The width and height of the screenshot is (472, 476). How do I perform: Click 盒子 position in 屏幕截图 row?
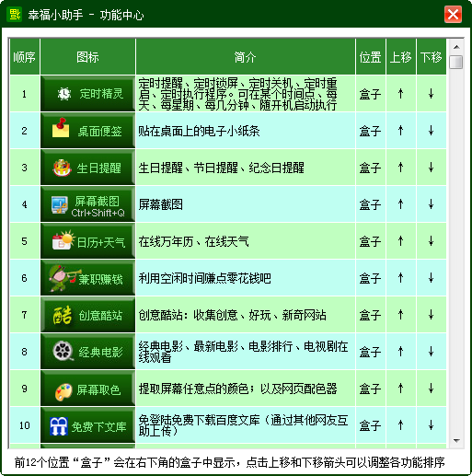[x=371, y=204]
